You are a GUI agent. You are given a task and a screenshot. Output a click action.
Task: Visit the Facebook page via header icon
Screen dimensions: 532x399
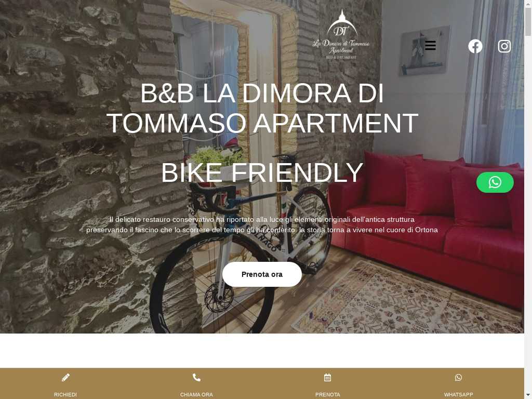[x=475, y=46]
